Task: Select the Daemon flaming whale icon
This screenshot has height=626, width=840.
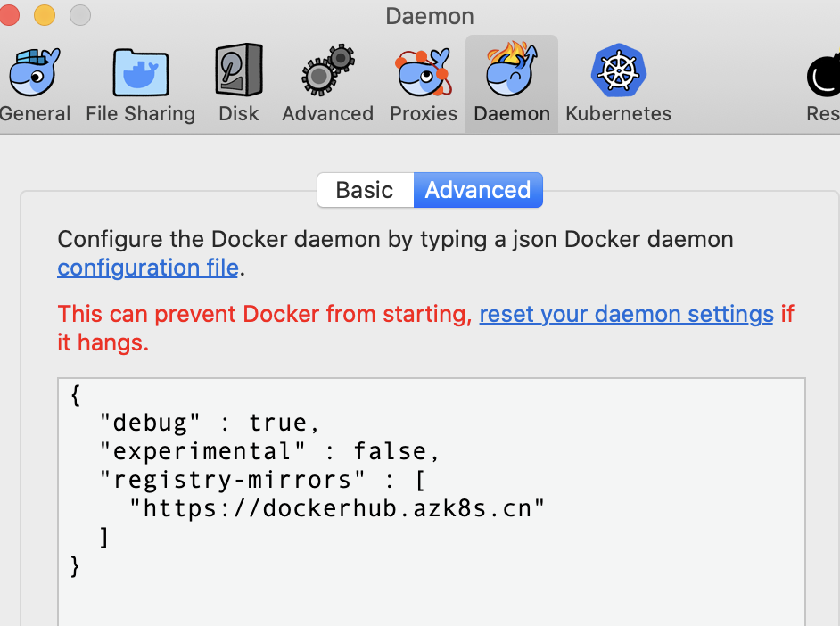Action: click(512, 71)
